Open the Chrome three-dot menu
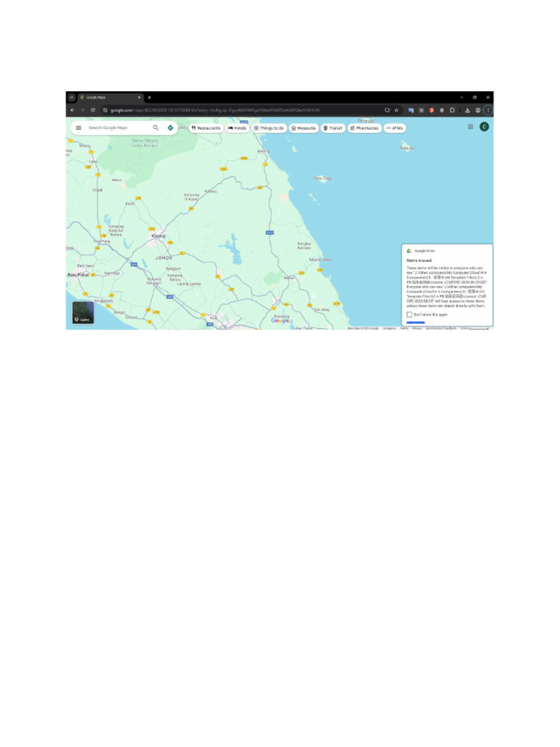This screenshot has height=747, width=560. (488, 110)
